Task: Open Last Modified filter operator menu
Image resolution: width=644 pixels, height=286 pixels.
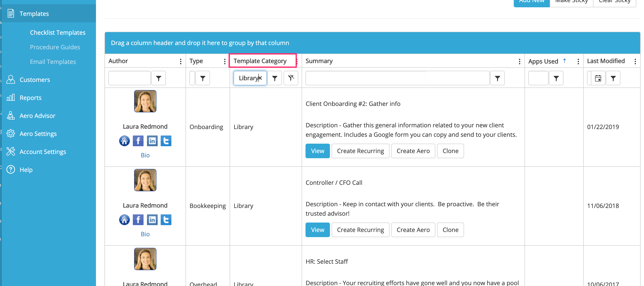Action: pos(613,78)
